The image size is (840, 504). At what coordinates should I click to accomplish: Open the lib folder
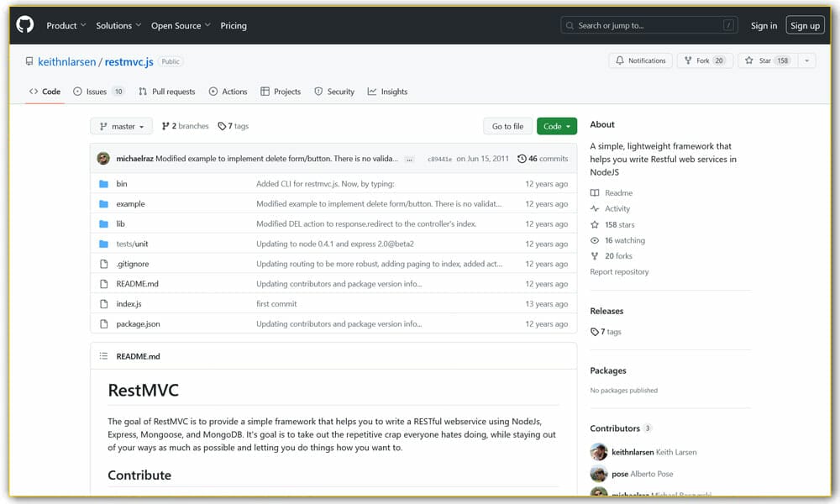pyautogui.click(x=120, y=223)
